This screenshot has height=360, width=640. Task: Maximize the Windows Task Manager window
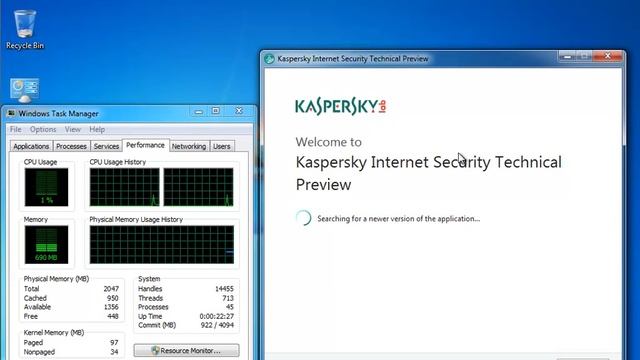click(x=216, y=111)
